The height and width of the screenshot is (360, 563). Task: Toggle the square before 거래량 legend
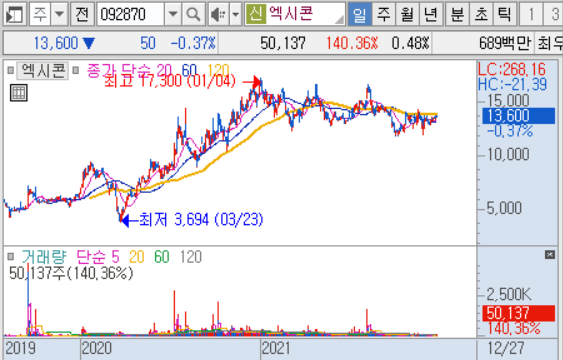point(11,256)
